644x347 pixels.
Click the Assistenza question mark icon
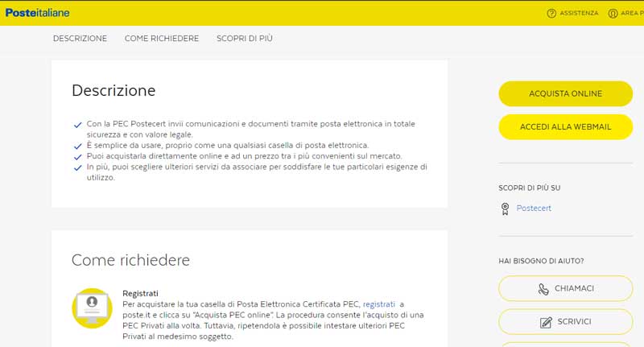point(551,13)
